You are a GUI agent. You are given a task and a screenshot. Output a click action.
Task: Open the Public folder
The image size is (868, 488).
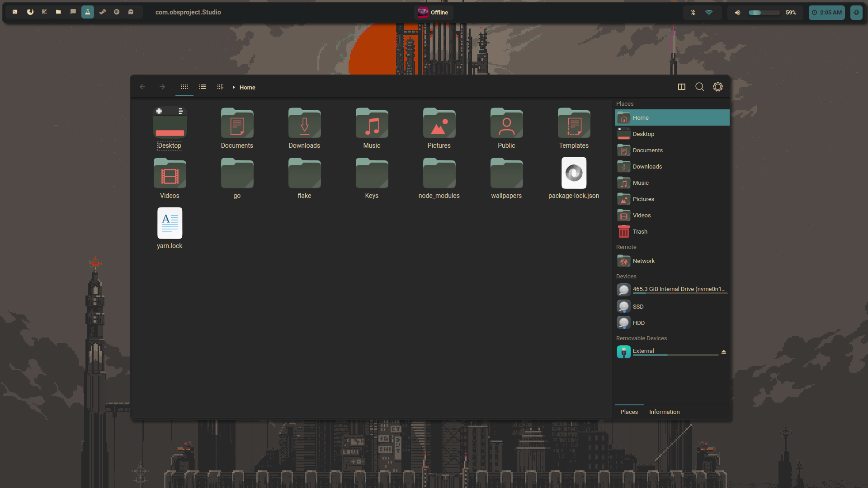(x=506, y=128)
